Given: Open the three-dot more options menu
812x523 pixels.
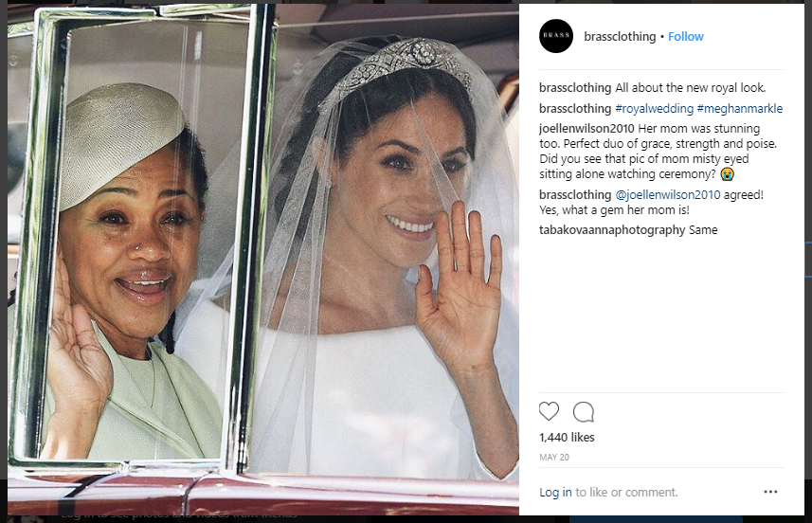Looking at the screenshot, I should 770,492.
